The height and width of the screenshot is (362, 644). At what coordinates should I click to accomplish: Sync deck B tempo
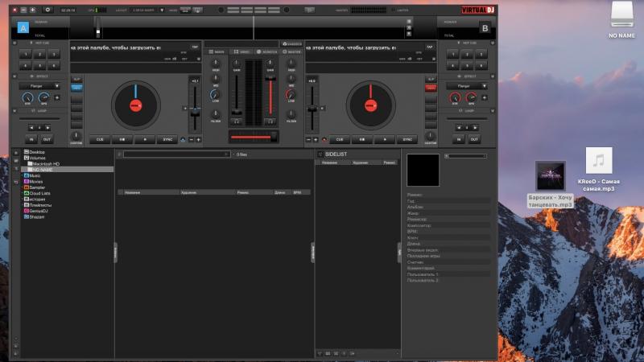click(407, 139)
